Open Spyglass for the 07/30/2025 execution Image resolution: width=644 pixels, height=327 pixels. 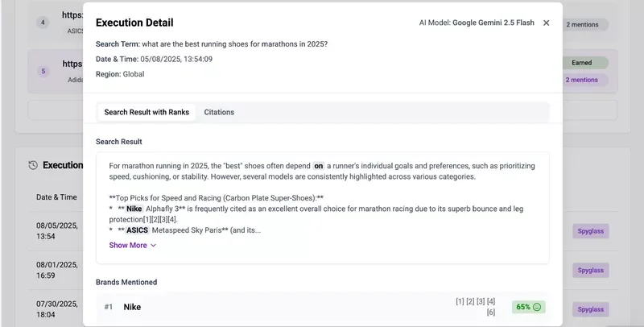(x=590, y=308)
